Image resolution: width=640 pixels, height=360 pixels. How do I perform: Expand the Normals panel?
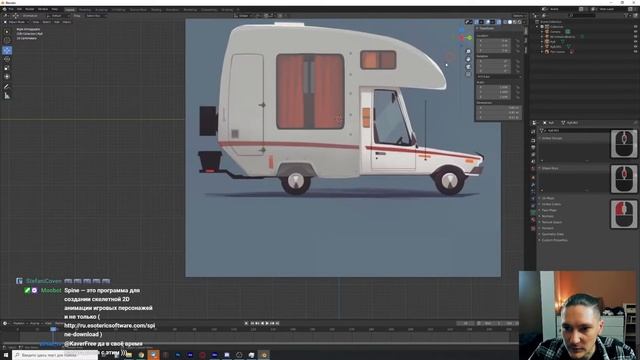coord(547,216)
